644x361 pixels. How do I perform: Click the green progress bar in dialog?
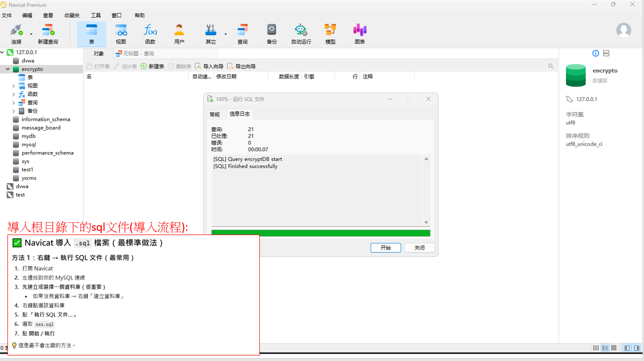pos(321,233)
